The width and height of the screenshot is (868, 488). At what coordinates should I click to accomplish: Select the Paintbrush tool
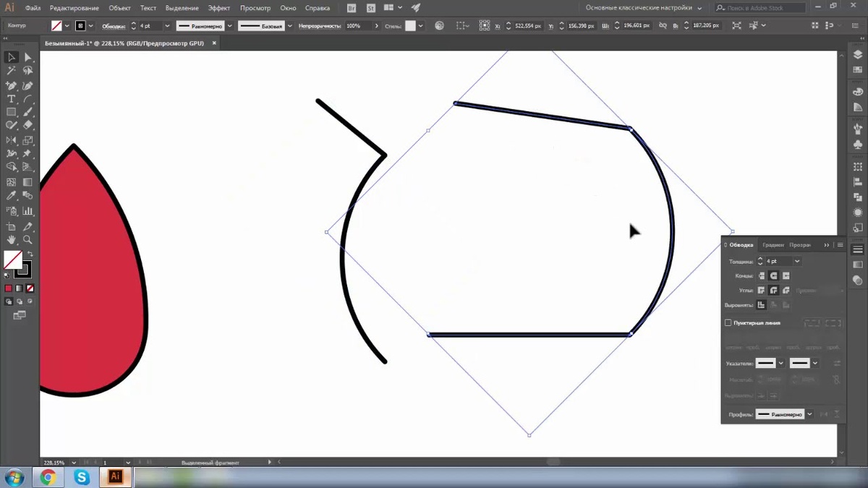(x=27, y=113)
